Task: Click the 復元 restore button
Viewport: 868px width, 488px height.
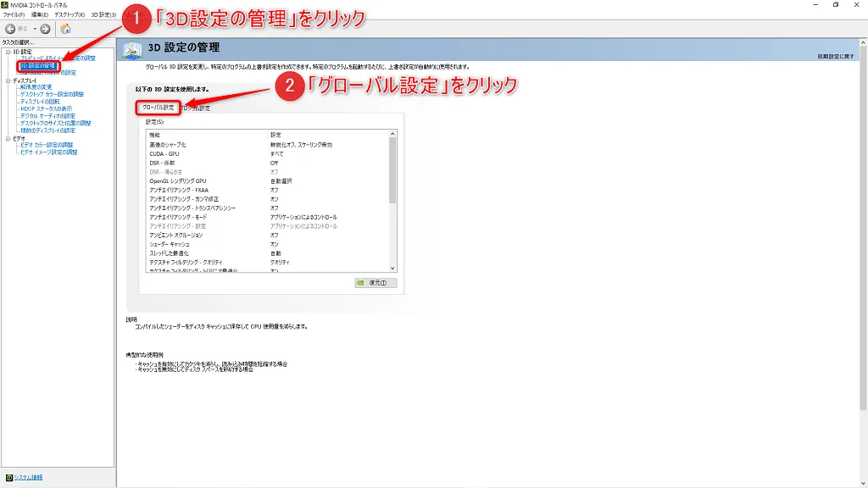Action: pos(376,283)
